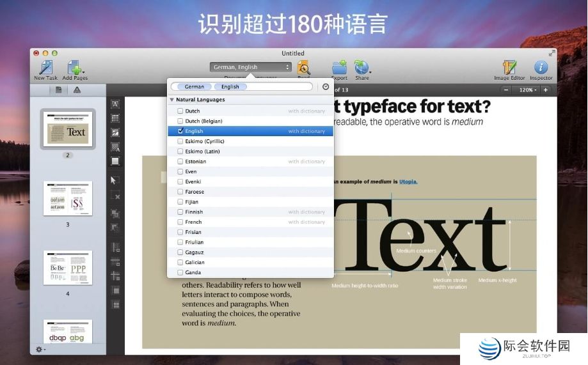Screen dimensions: 588x365
Task: Check the French language checkbox
Action: 180,222
